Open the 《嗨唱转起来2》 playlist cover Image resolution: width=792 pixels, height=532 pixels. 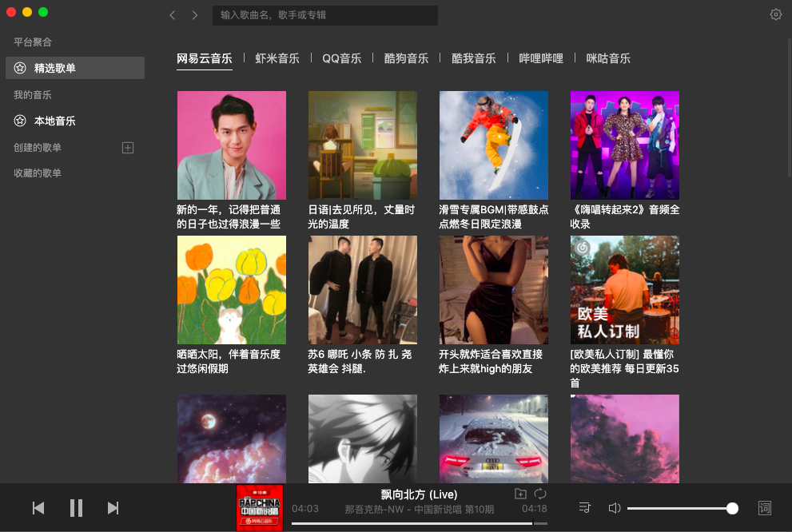(x=625, y=145)
